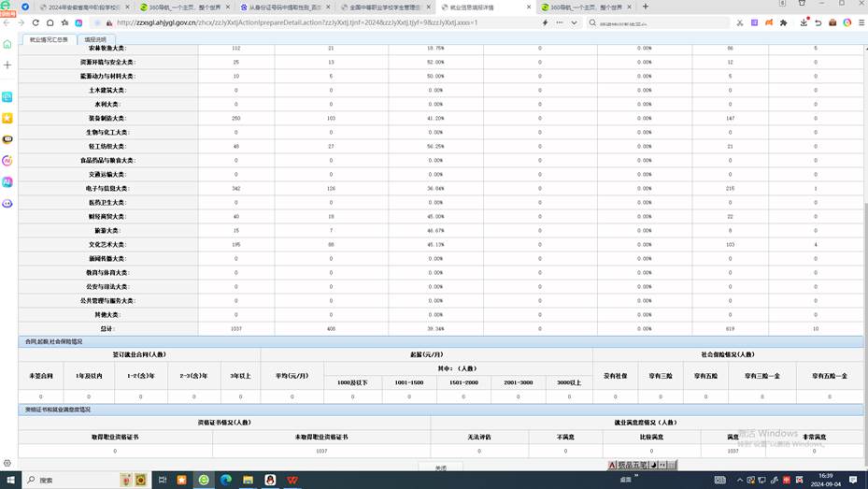Click the browser forward arrow

point(21,22)
